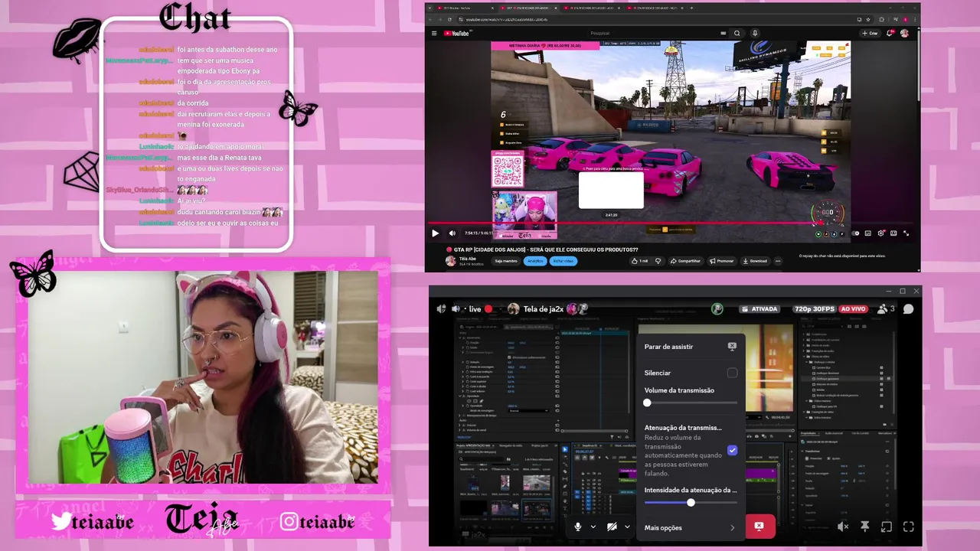Click the Editar vídeo button
This screenshot has width=980, height=551.
563,261
